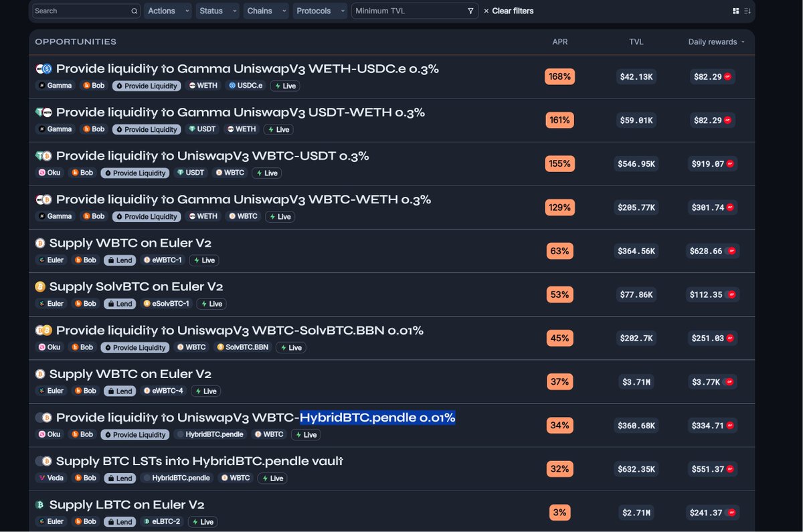This screenshot has height=532, width=803.
Task: Click Live status tag in WETH-USDC.e row
Action: click(x=284, y=86)
